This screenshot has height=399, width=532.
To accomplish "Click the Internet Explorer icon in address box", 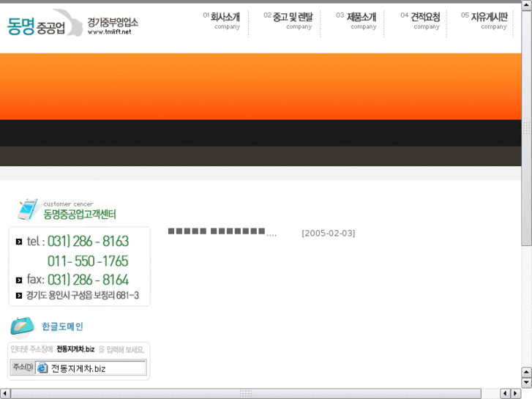I will 42,368.
